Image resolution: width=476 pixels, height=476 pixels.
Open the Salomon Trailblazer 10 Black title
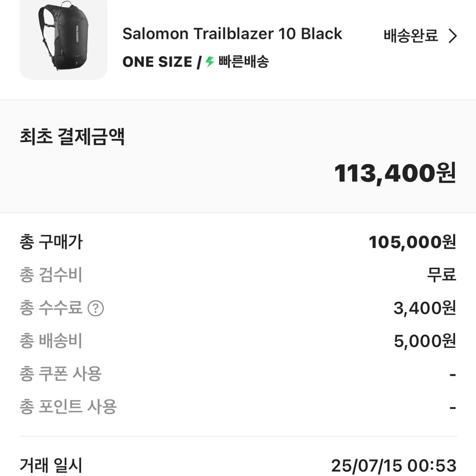232,34
